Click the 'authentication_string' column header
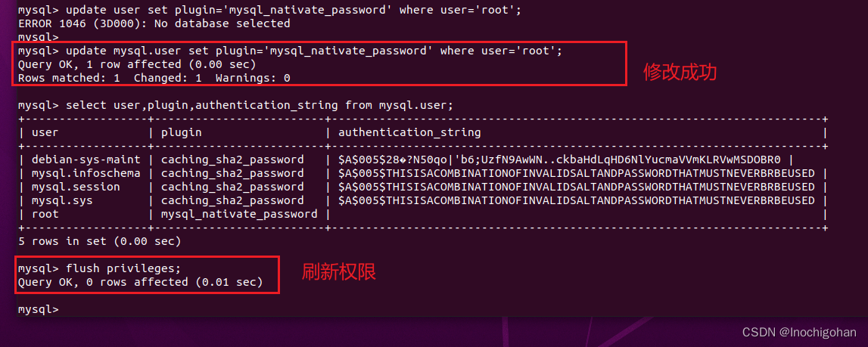Viewport: 868px width, 347px height. click(x=409, y=132)
